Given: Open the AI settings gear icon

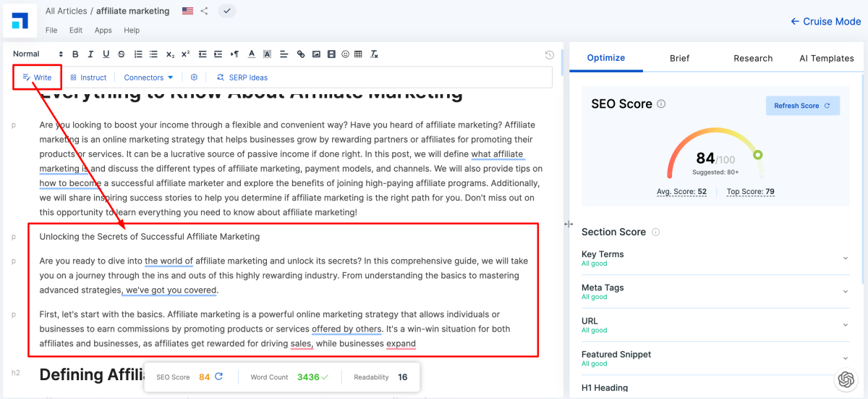Looking at the screenshot, I should (x=194, y=77).
